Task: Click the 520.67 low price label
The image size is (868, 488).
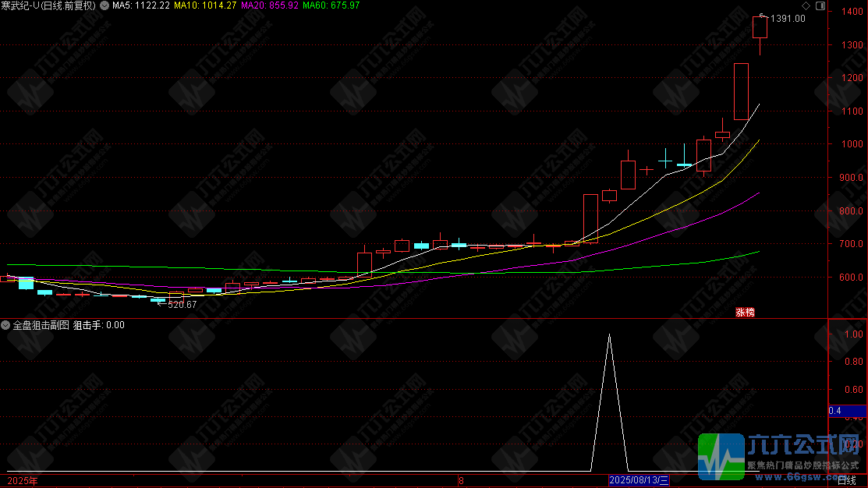Action: click(182, 305)
